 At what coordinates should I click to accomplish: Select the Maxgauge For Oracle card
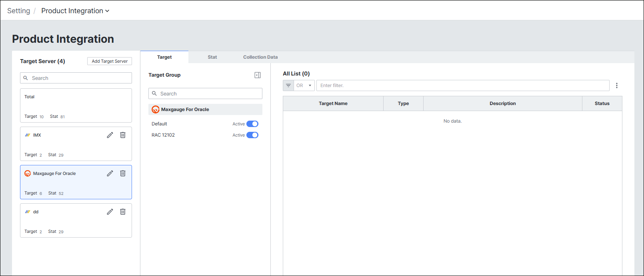pos(76,182)
